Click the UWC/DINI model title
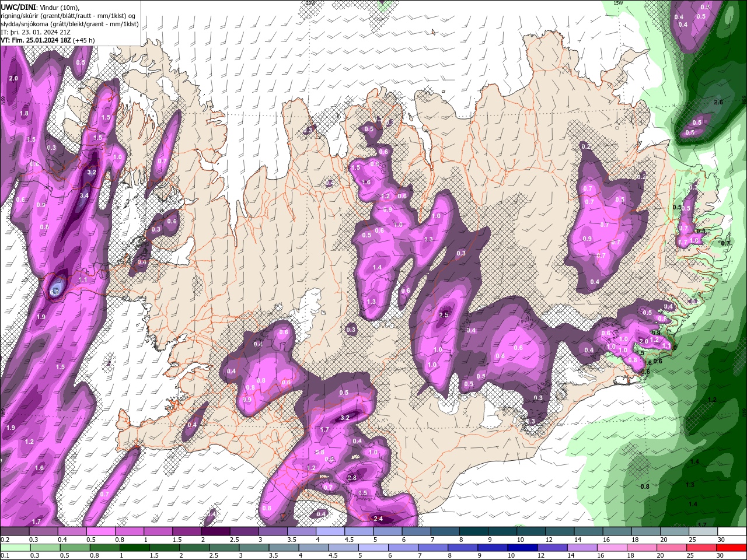747x560 pixels. click(18, 6)
